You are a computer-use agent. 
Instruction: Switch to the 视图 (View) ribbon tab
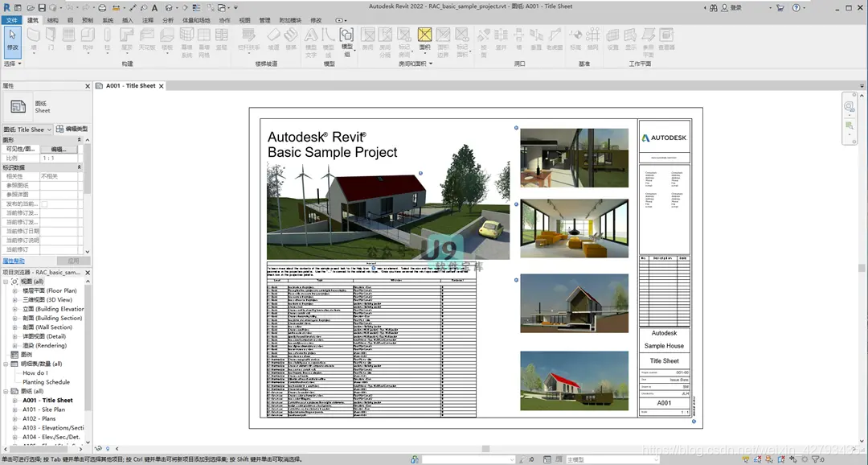click(x=244, y=20)
